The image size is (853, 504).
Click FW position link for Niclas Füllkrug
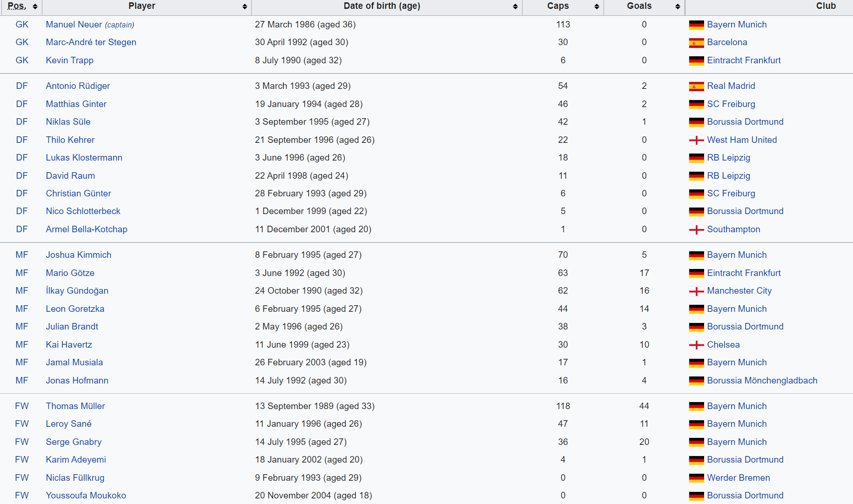pos(22,478)
